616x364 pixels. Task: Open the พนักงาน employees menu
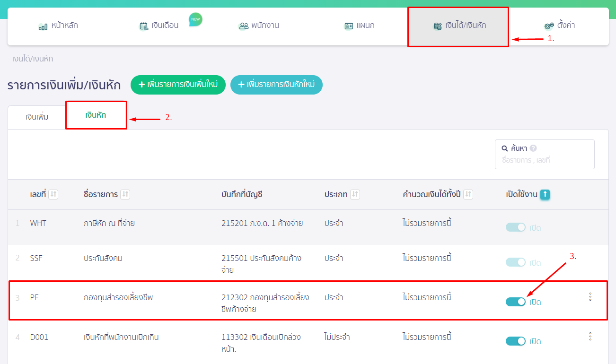pos(259,26)
